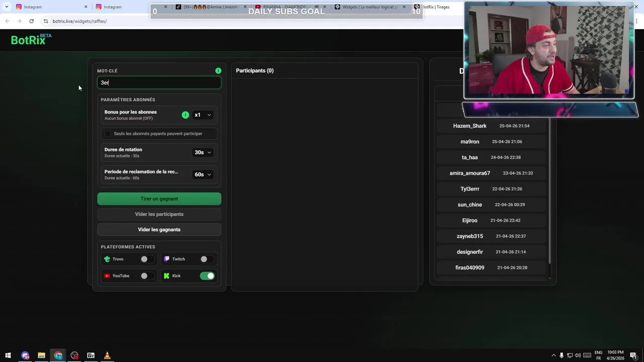This screenshot has height=362, width=644.
Task: Enable the YouTube platform toggle
Action: point(147,276)
